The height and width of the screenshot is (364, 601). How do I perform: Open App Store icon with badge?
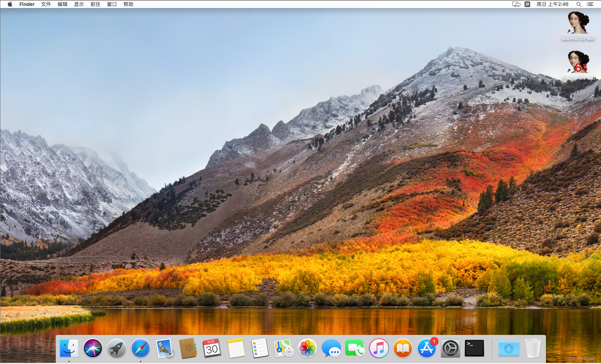pyautogui.click(x=427, y=348)
